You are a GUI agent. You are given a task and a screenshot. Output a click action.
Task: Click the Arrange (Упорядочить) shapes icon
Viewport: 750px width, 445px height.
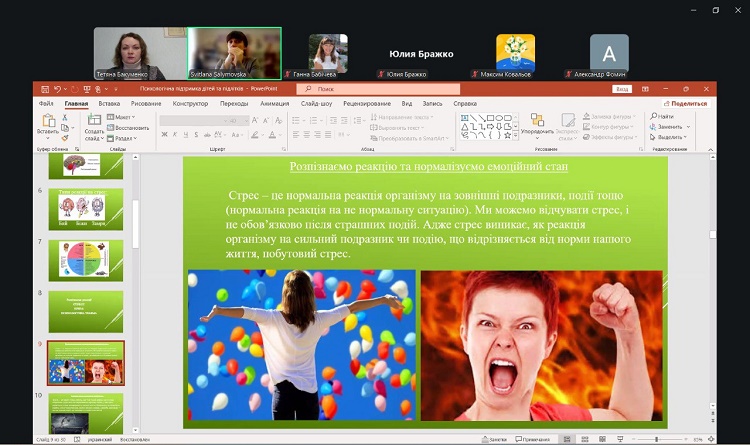(537, 121)
